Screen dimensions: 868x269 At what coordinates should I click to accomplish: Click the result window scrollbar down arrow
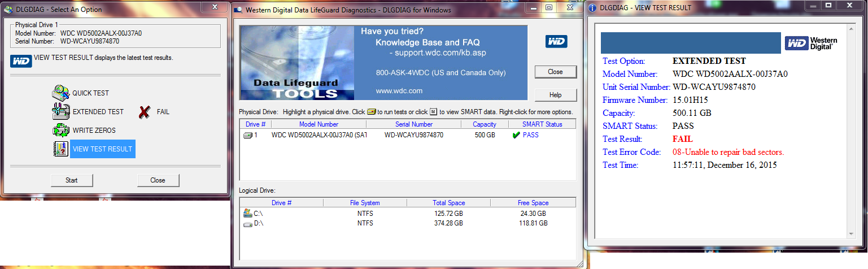click(x=851, y=233)
